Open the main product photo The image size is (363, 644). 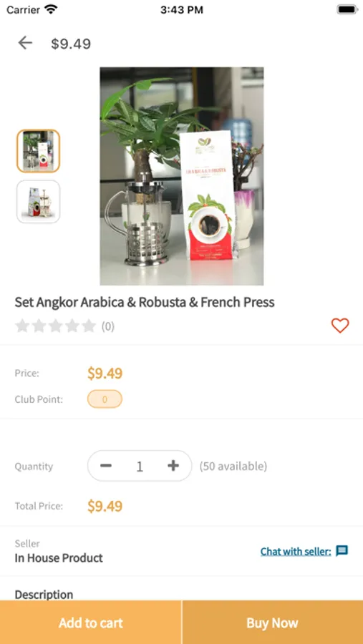182,176
